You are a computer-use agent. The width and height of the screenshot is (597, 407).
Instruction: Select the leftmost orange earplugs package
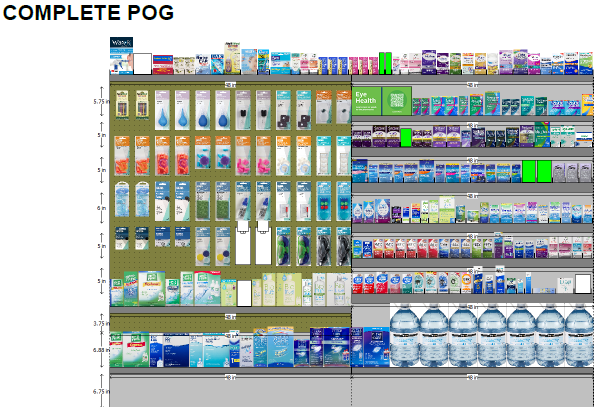pos(122,156)
